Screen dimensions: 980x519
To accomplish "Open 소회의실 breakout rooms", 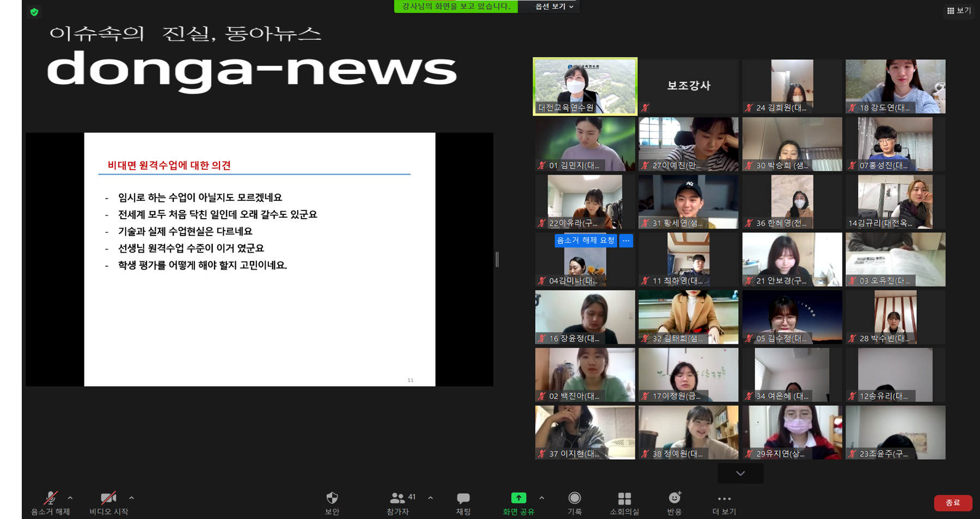I will 624,503.
